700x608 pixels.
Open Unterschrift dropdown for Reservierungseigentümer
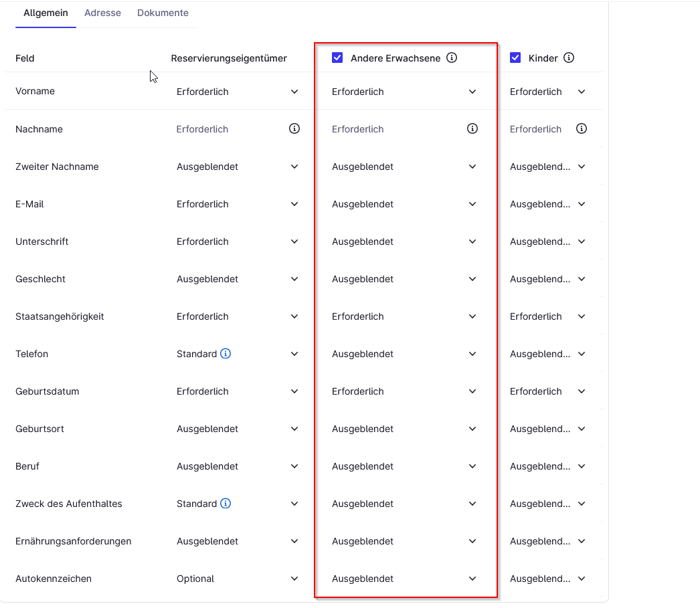pos(238,241)
